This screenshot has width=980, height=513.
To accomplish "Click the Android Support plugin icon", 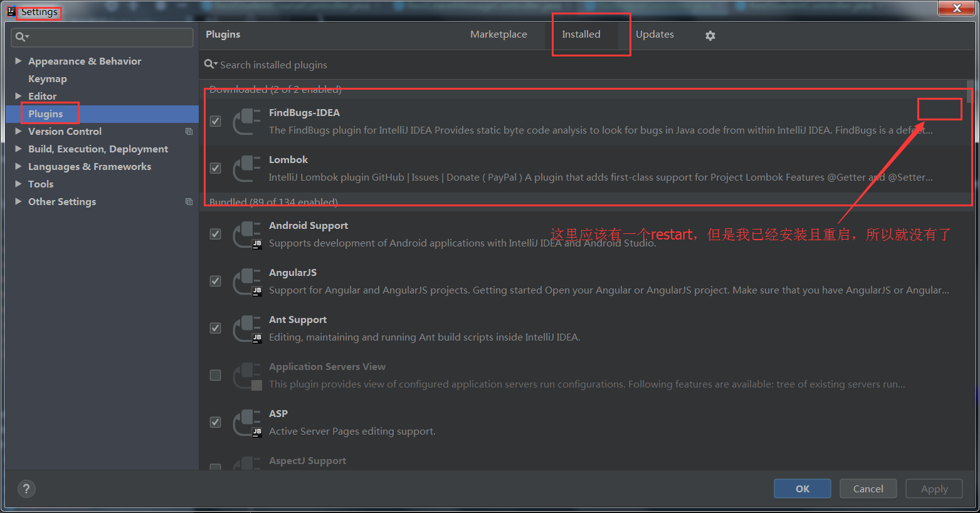I will [247, 235].
